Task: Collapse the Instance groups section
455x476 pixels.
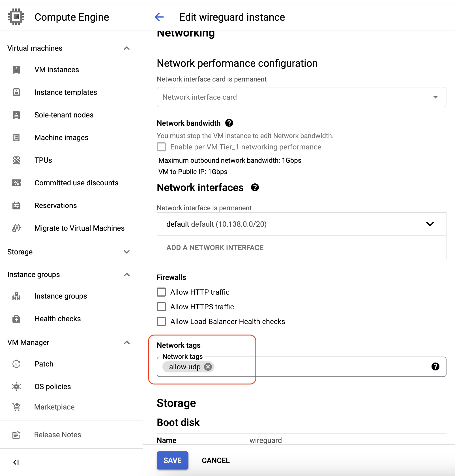Action: pos(127,275)
